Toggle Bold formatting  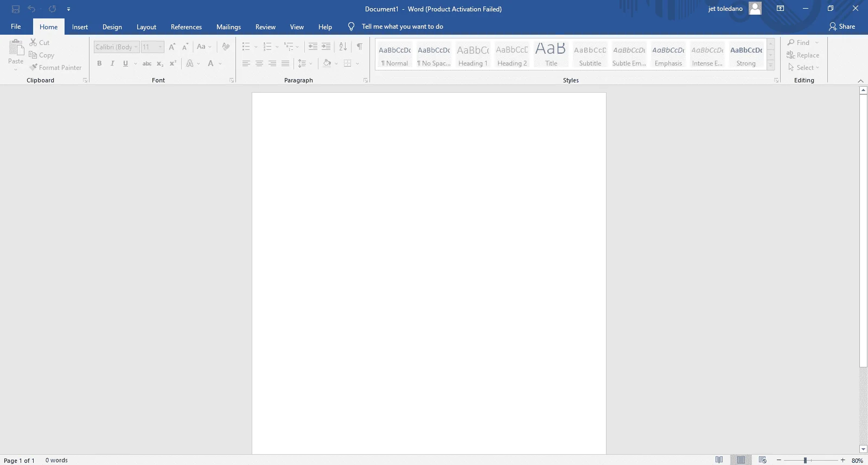click(99, 63)
